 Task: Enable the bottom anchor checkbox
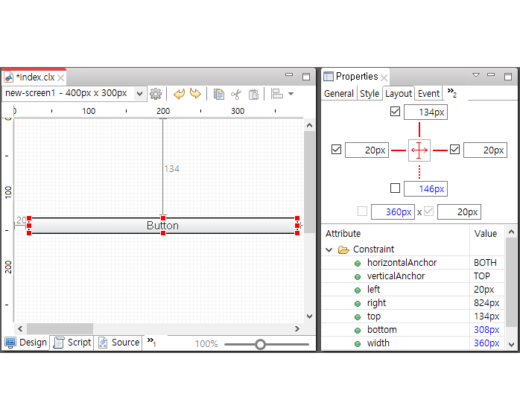(x=395, y=188)
